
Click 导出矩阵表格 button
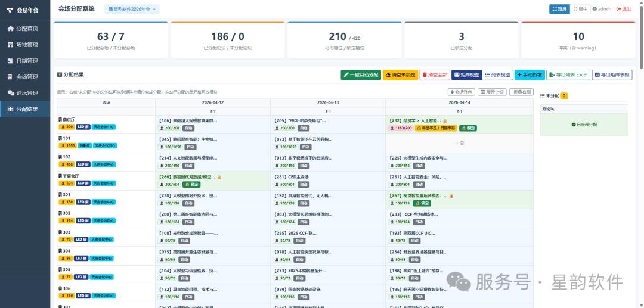tap(612, 75)
